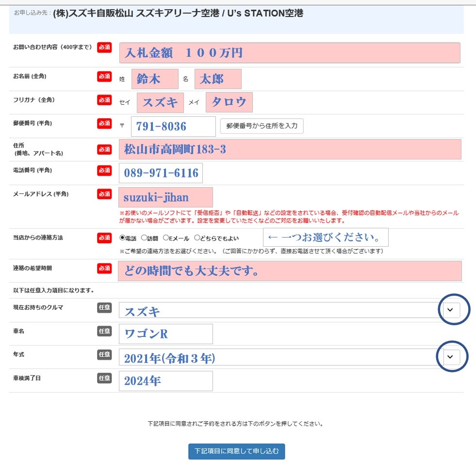Click the 車検満了日 field containing 2024年
The width and height of the screenshot is (476, 461).
click(166, 381)
